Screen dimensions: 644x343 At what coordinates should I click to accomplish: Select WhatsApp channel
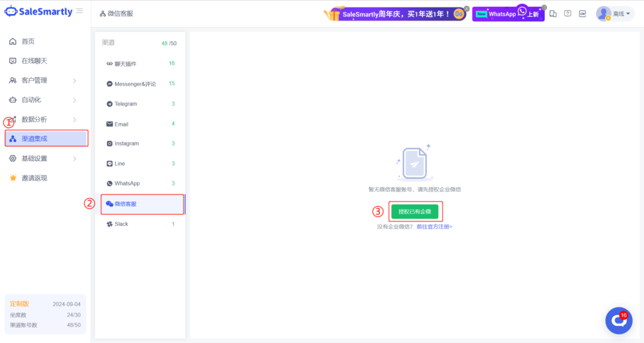pyautogui.click(x=140, y=183)
